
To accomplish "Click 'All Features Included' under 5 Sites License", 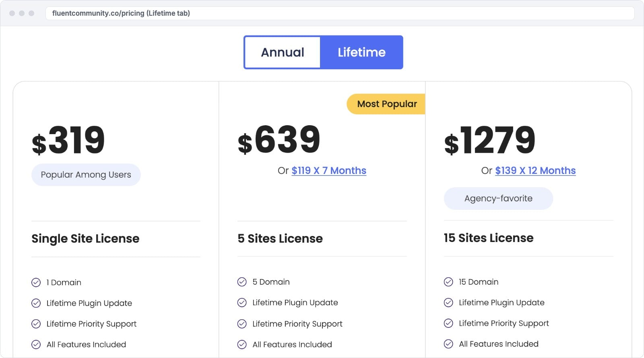I will tap(292, 344).
